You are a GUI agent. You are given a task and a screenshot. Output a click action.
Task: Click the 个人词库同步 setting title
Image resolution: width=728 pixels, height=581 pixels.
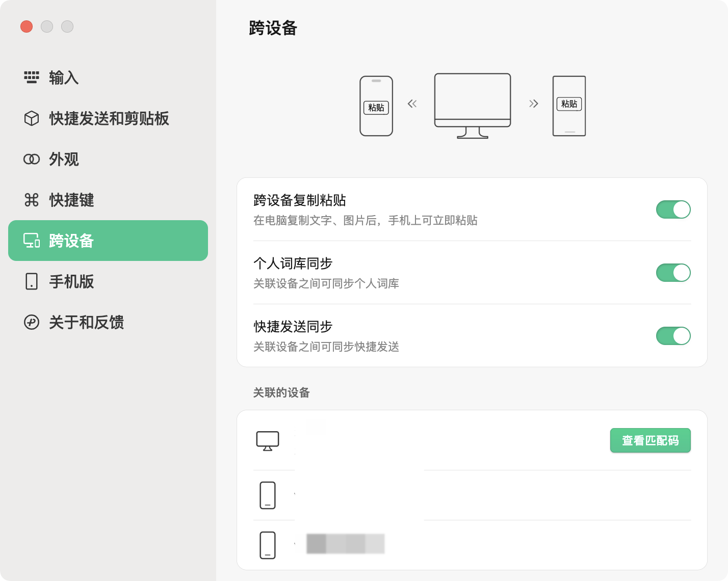tap(293, 263)
